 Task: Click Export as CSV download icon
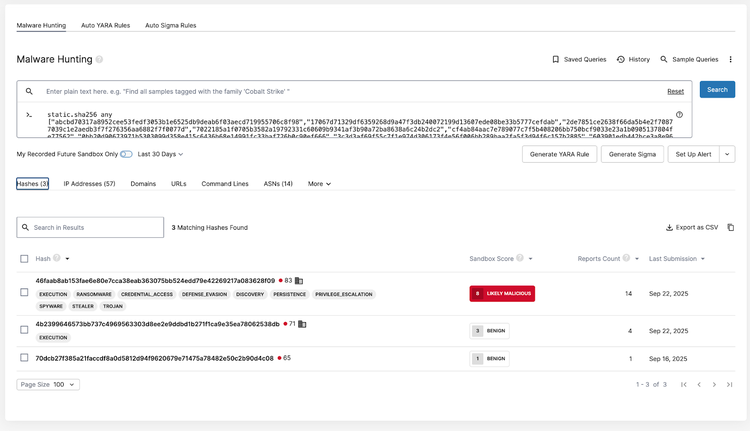pos(669,228)
